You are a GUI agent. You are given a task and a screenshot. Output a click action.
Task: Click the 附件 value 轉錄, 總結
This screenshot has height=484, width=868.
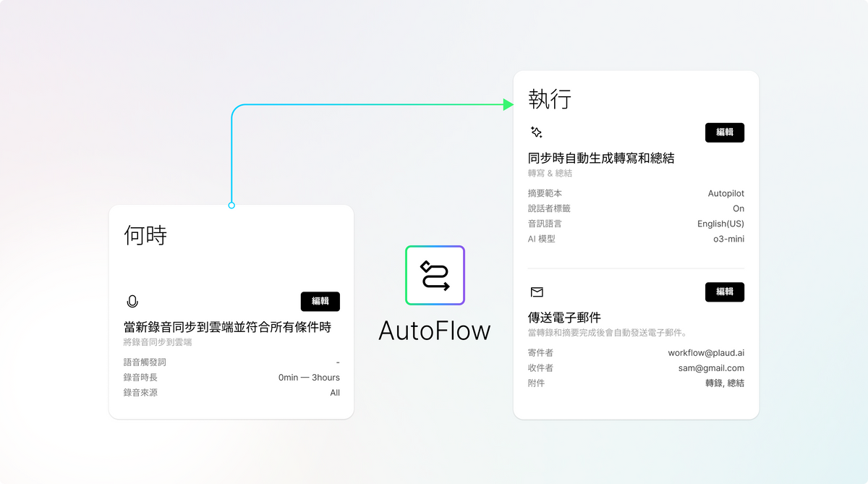[x=724, y=383]
